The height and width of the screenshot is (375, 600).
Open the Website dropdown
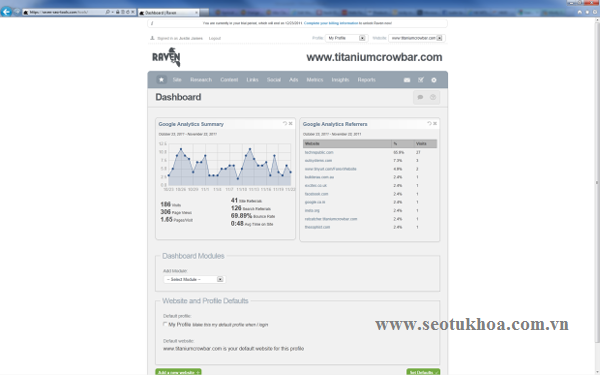point(416,38)
